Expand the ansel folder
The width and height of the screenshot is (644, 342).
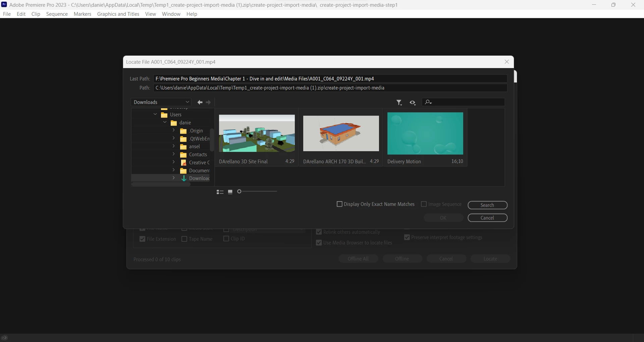[174, 146]
